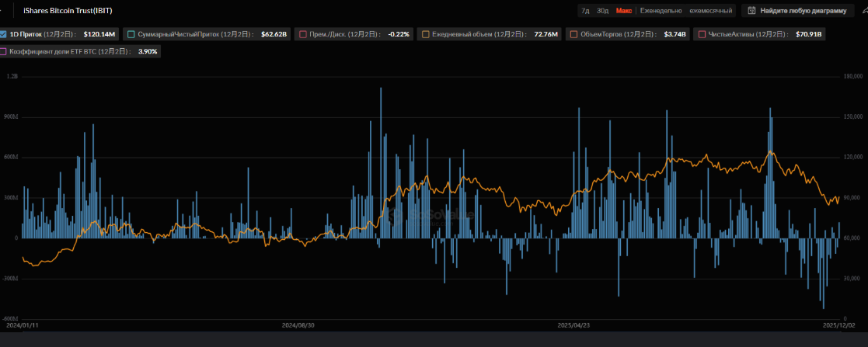This screenshot has height=347, width=868.
Task: Click the 2025/04/23 x-axis date label
Action: [574, 325]
